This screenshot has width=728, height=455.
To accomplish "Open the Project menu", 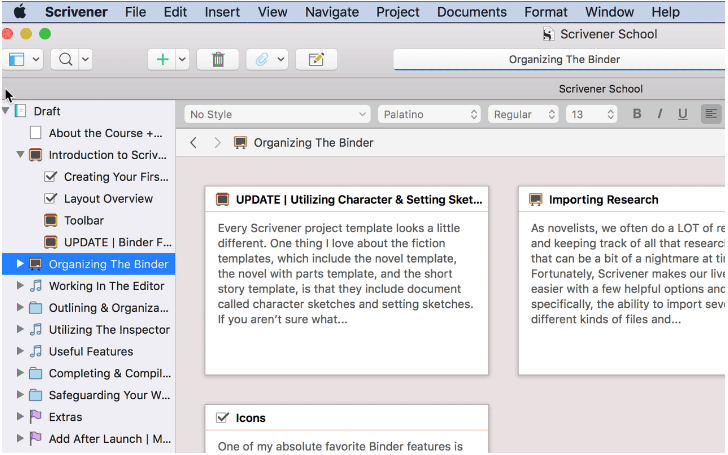I will point(397,12).
